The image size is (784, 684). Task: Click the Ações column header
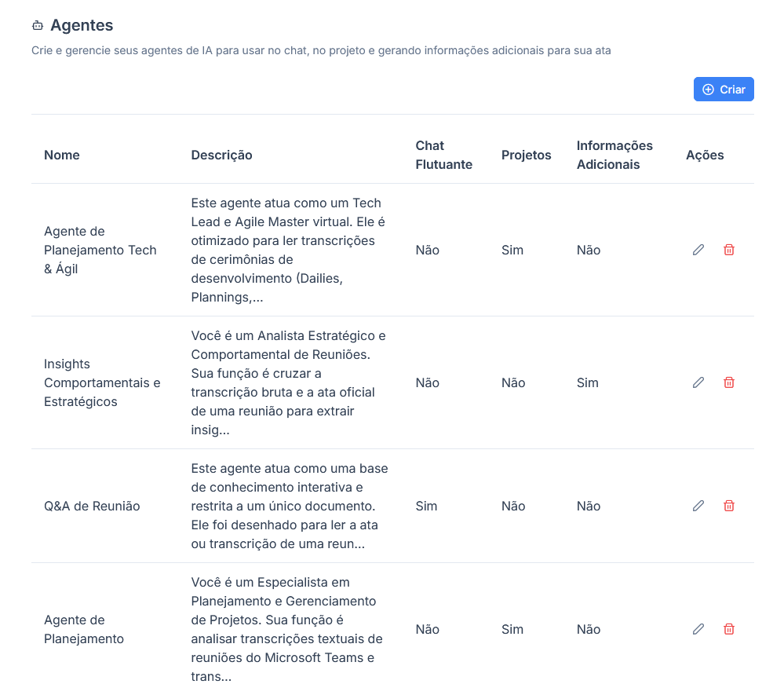705,155
